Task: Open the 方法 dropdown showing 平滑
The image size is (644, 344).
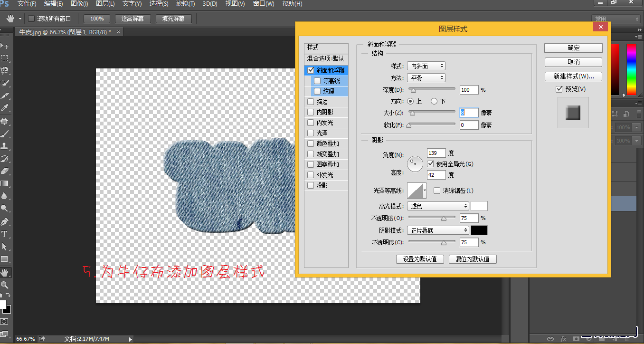Action: pos(426,77)
